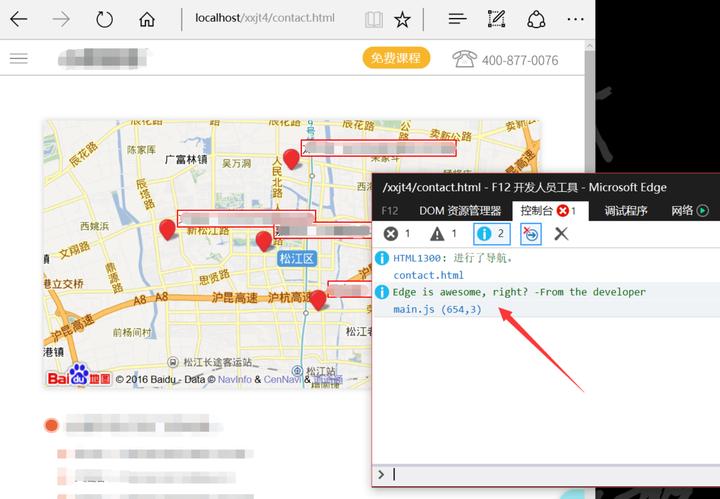Toggle the warning filter triangle icon

444,234
